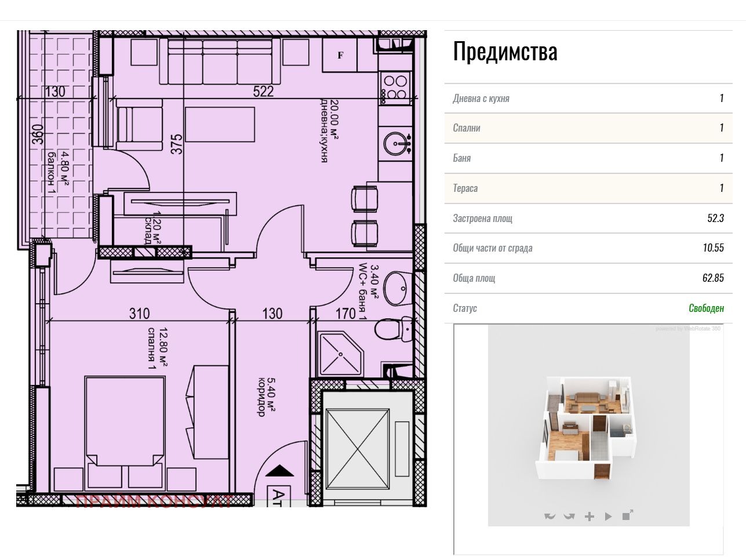Rotate the 3D apartment model left
Screen dimensions: 746x560
tap(550, 516)
